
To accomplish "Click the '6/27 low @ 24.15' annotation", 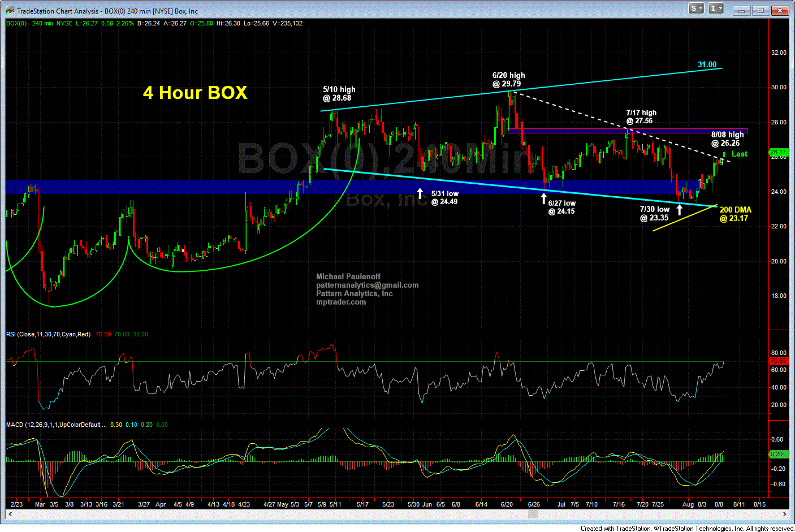I will 561,207.
